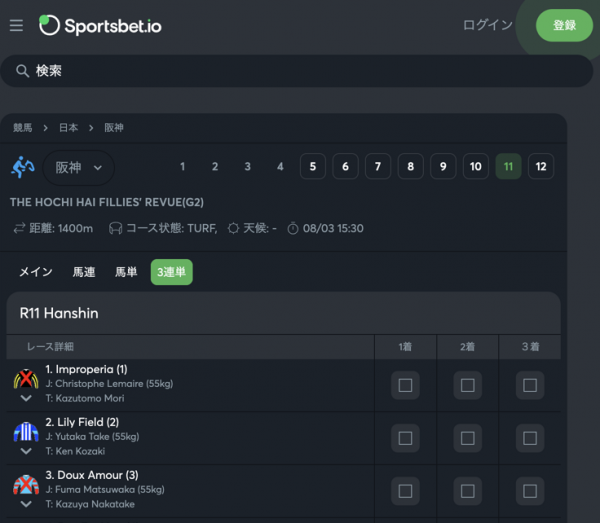
Task: Click the Sportsbet.io logo
Action: [100, 26]
